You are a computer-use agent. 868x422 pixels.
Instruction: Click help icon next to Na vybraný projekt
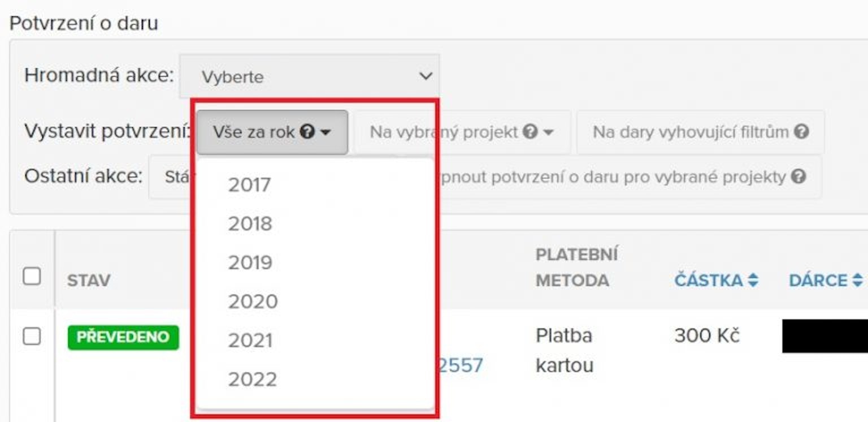point(530,132)
